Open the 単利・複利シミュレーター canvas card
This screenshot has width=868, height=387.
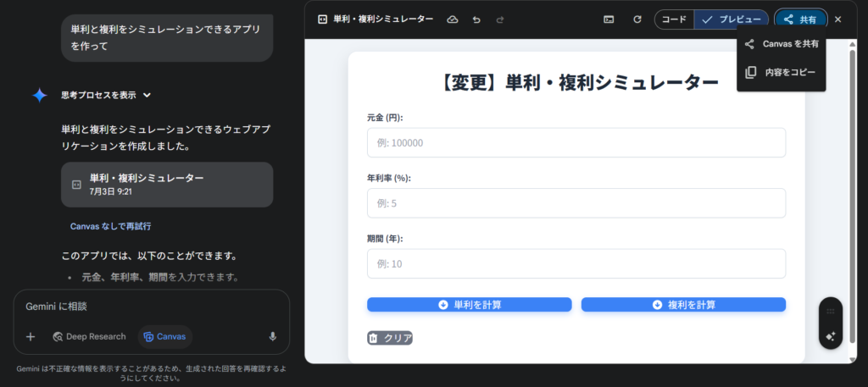[167, 185]
